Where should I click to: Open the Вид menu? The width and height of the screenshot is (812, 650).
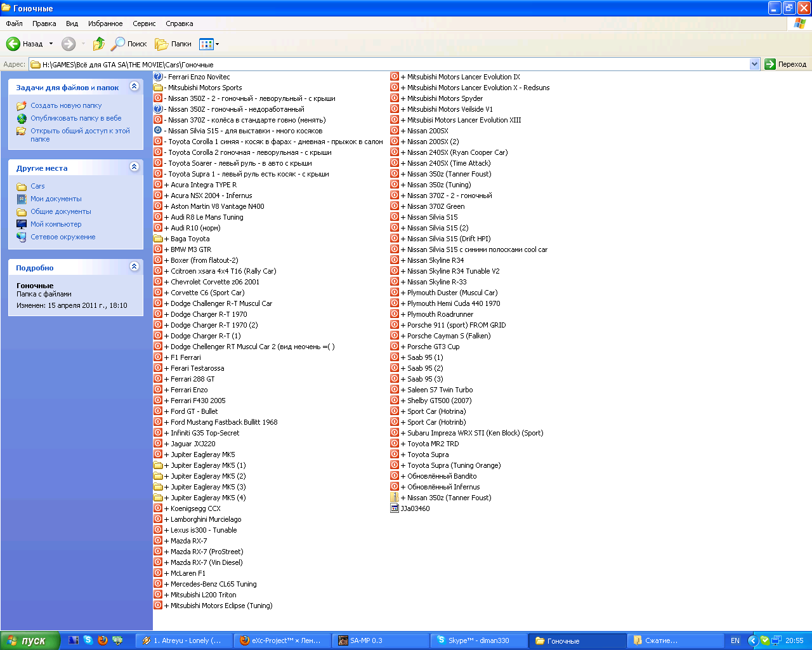tap(72, 23)
